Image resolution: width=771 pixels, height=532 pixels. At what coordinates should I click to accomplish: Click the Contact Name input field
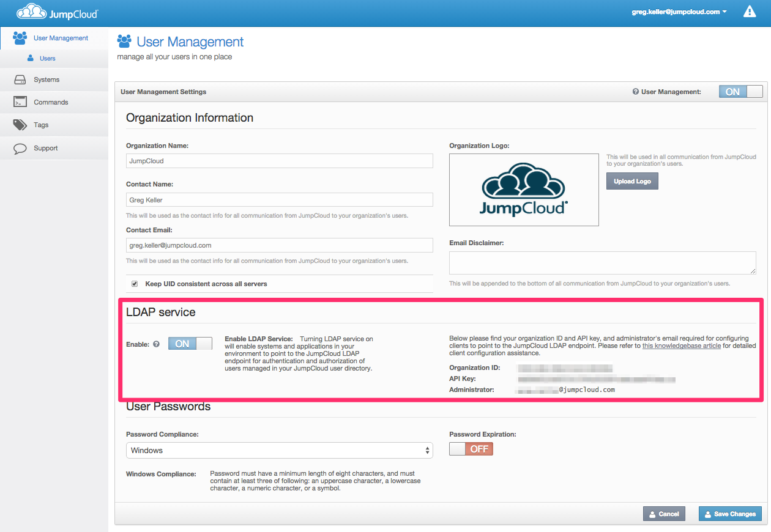[x=280, y=200]
